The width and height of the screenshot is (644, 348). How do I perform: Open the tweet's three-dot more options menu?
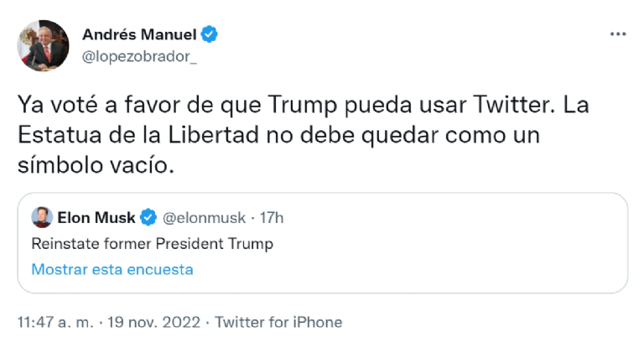coord(618,34)
